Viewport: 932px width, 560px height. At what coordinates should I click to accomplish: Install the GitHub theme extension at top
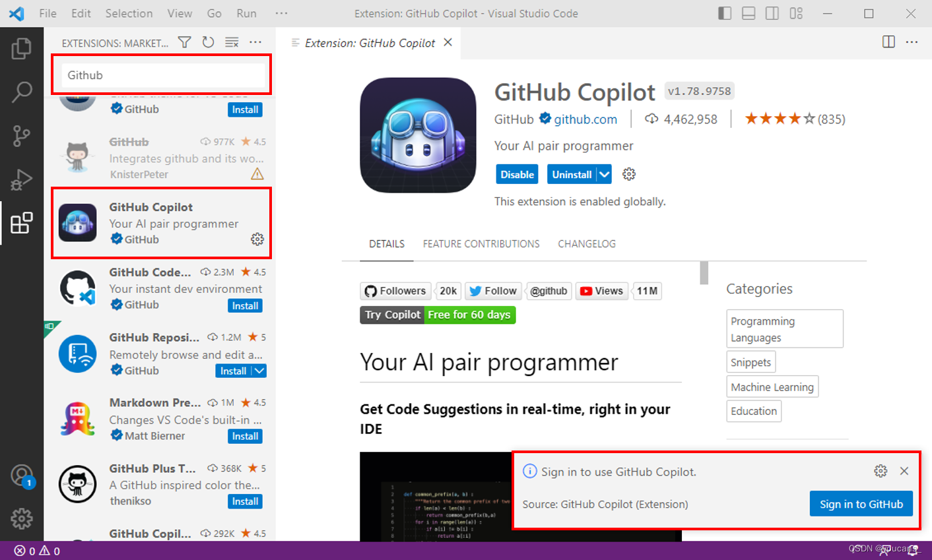(245, 109)
